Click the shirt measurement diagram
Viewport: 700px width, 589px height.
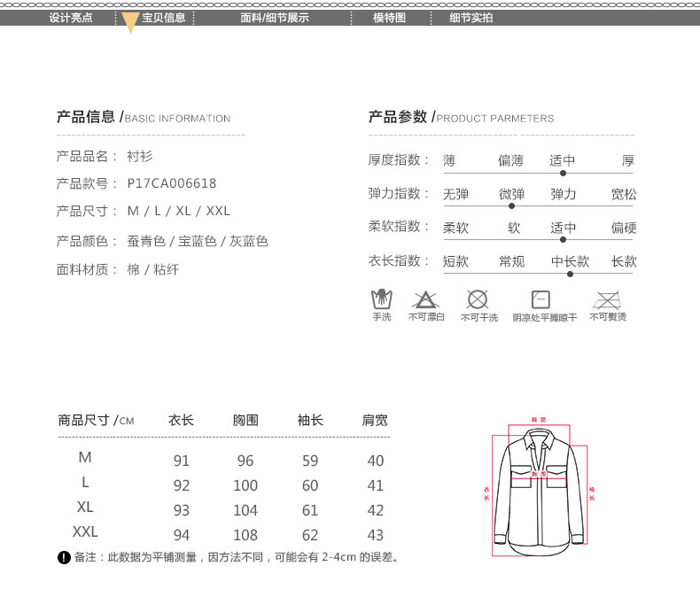[x=540, y=488]
